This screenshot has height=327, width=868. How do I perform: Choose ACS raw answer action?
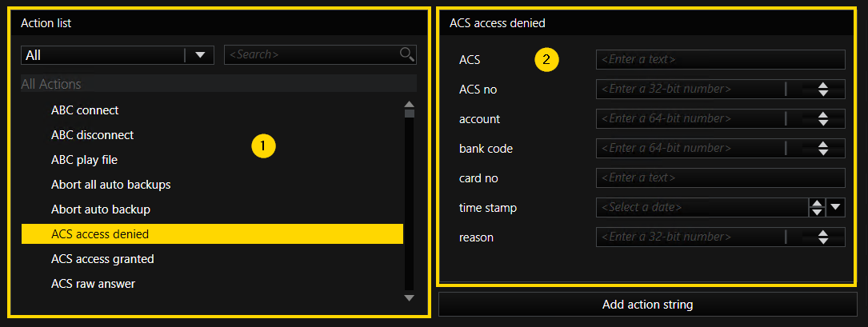[94, 284]
